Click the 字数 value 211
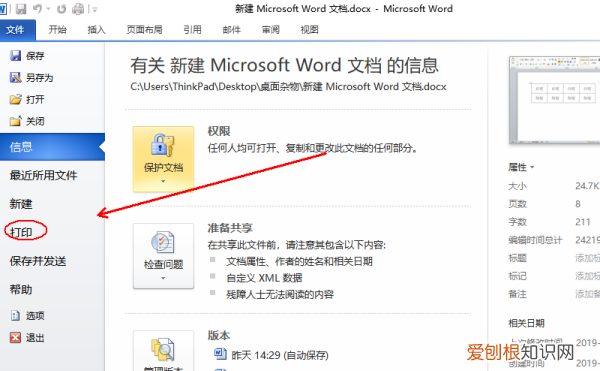The width and height of the screenshot is (600, 371). [x=583, y=222]
